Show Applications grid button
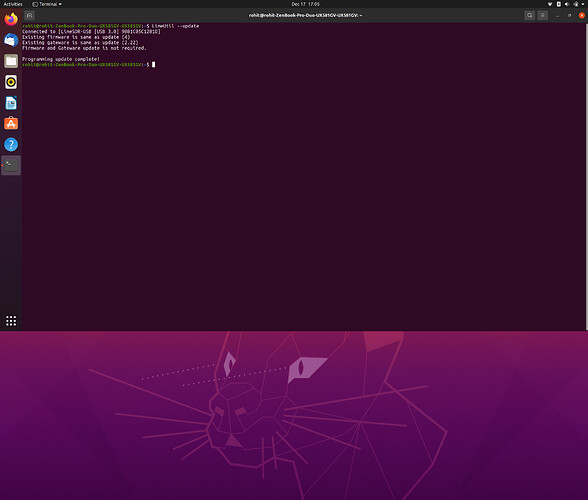The height and width of the screenshot is (500, 588). tap(11, 321)
